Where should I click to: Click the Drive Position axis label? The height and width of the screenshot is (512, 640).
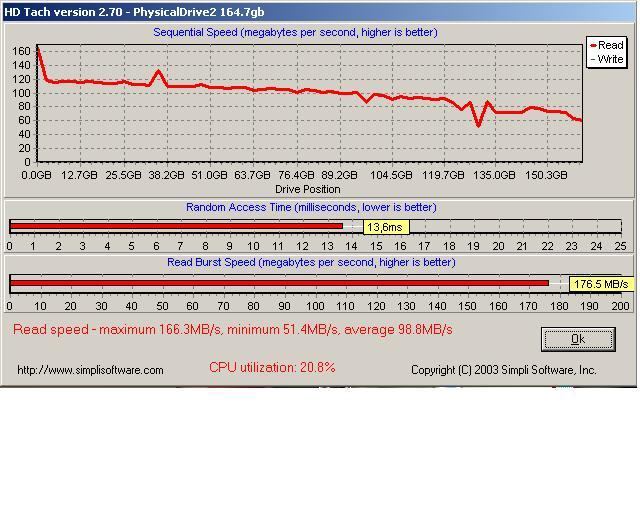click(x=307, y=189)
